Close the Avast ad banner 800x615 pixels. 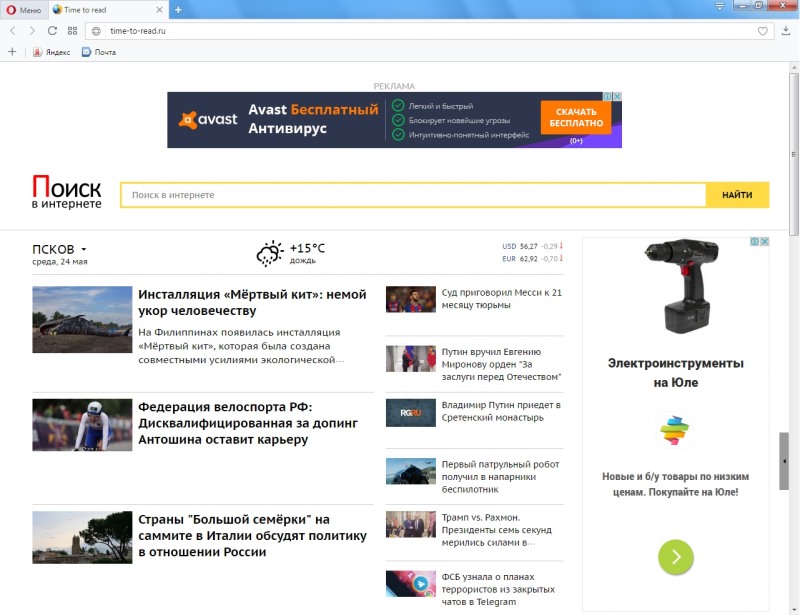tap(617, 98)
